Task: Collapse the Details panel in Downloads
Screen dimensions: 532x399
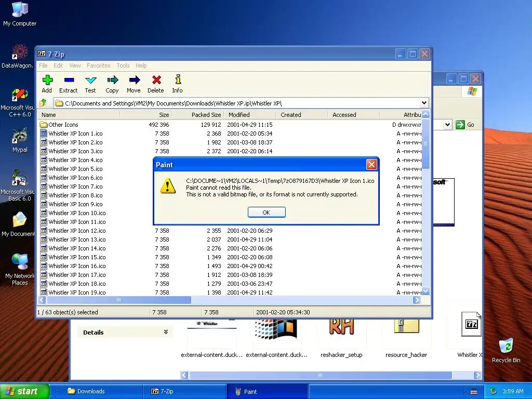Action: pos(166,332)
